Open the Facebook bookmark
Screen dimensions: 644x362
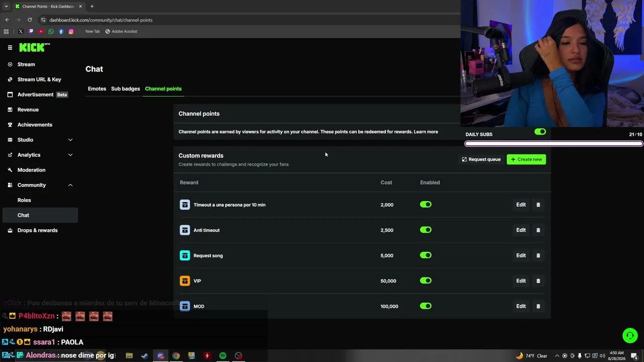[61, 31]
